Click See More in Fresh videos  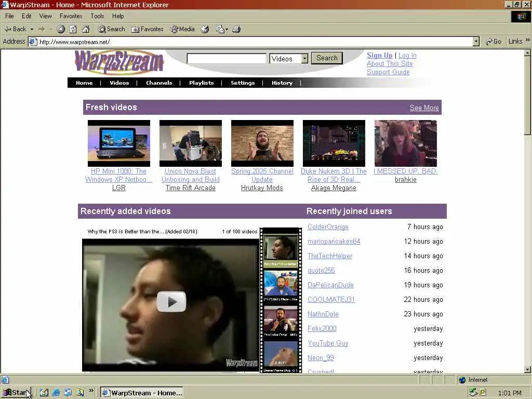(x=424, y=108)
